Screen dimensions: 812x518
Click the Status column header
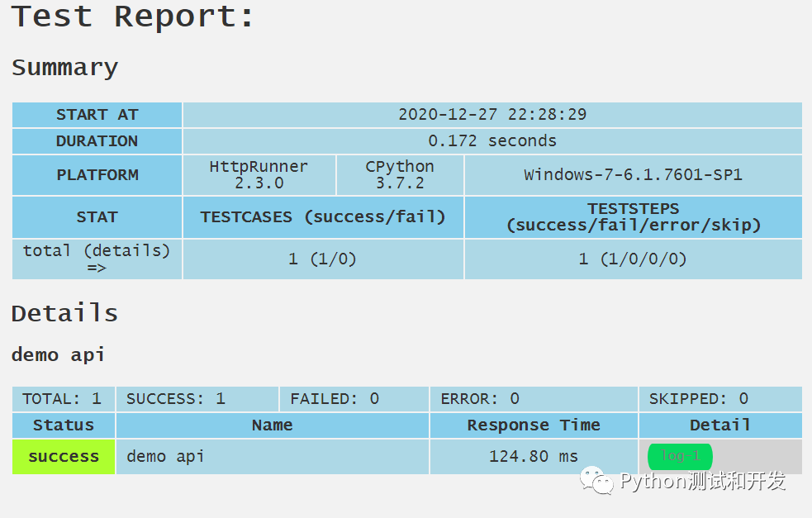(x=64, y=425)
